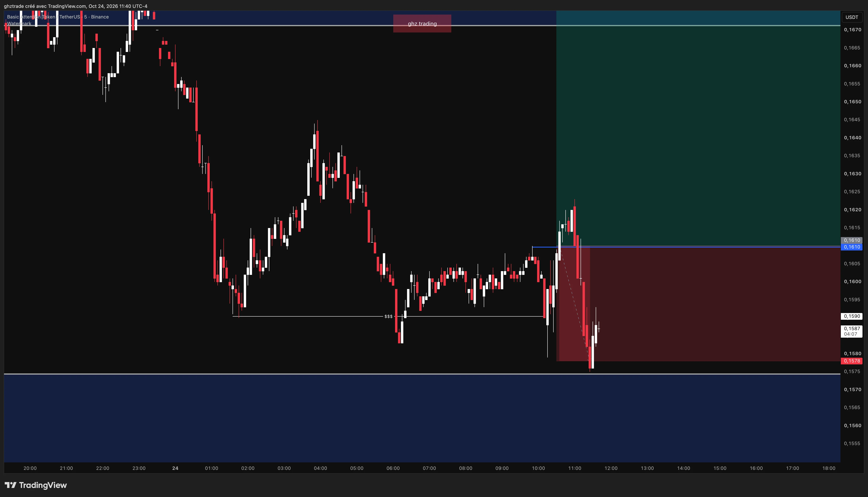The image size is (868, 497).
Task: Click the white 0,1590 price label
Action: 852,316
